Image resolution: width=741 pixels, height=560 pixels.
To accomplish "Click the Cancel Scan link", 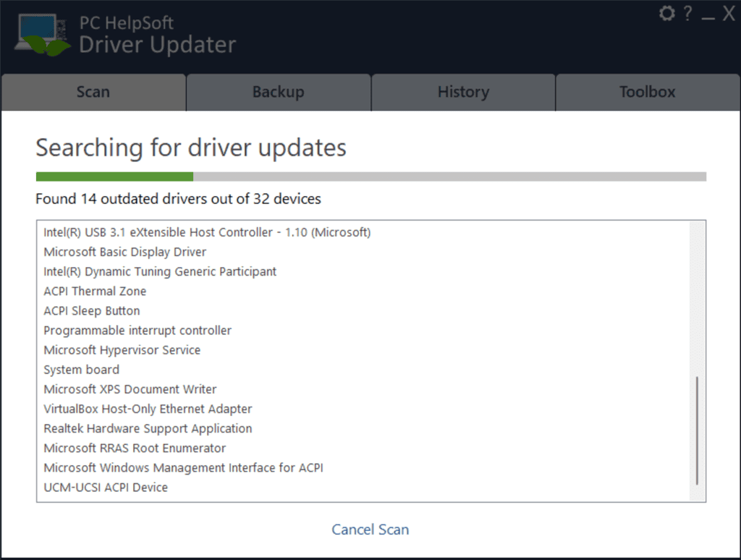I will click(x=370, y=530).
